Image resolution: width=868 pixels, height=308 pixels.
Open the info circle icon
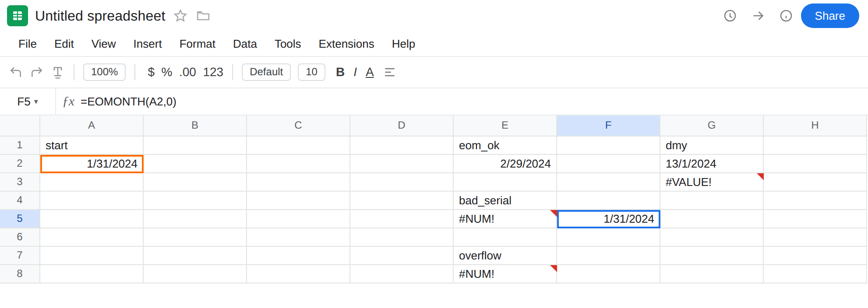[786, 16]
